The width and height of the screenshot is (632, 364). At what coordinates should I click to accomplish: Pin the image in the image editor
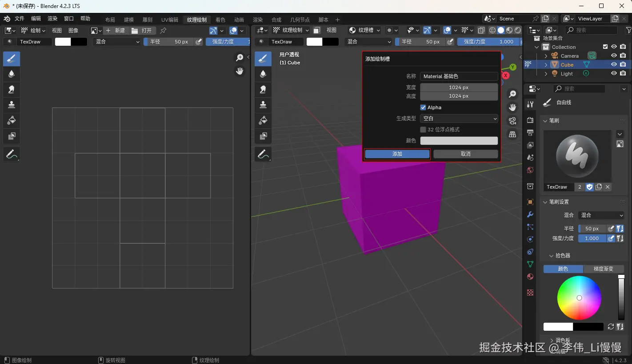163,31
